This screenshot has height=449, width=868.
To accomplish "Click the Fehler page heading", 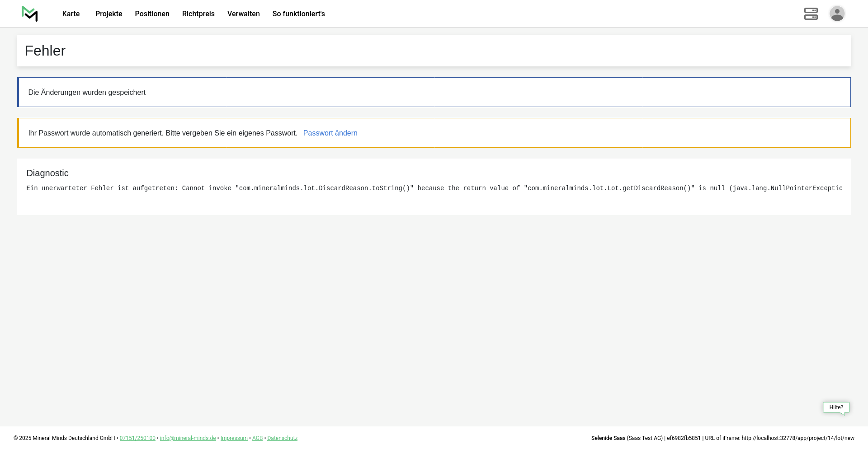I will click(x=45, y=51).
